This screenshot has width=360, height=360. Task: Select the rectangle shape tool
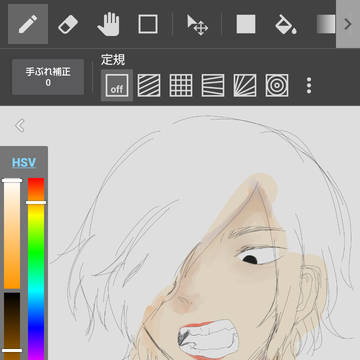click(148, 24)
